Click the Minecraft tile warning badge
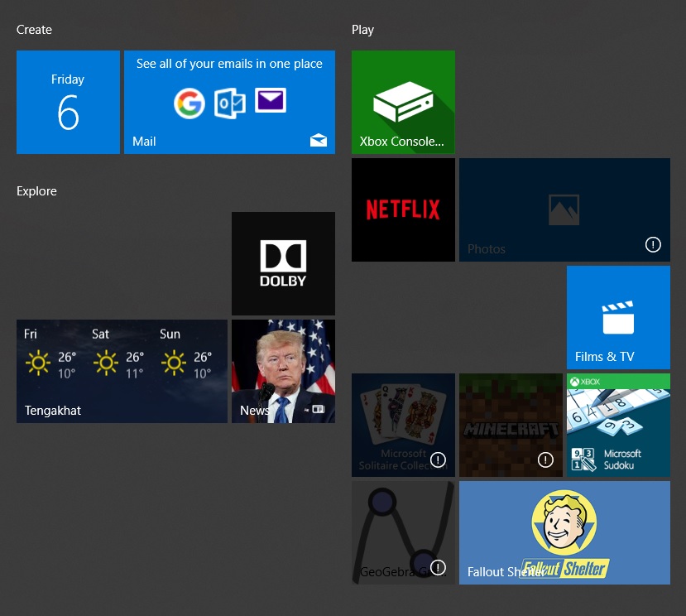Screen dimensions: 686x616 tap(545, 460)
